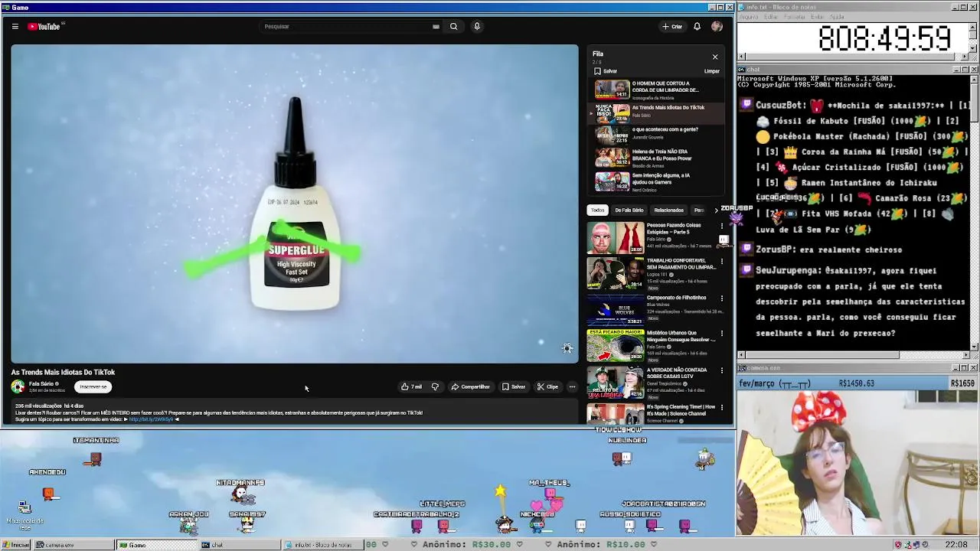Open the Criar create menu
980x551 pixels.
(x=672, y=26)
